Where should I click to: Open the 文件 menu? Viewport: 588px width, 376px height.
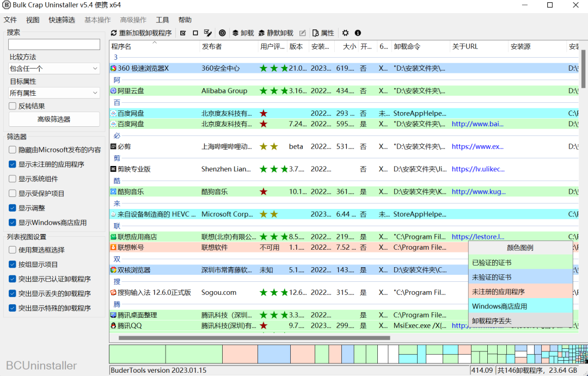10,20
